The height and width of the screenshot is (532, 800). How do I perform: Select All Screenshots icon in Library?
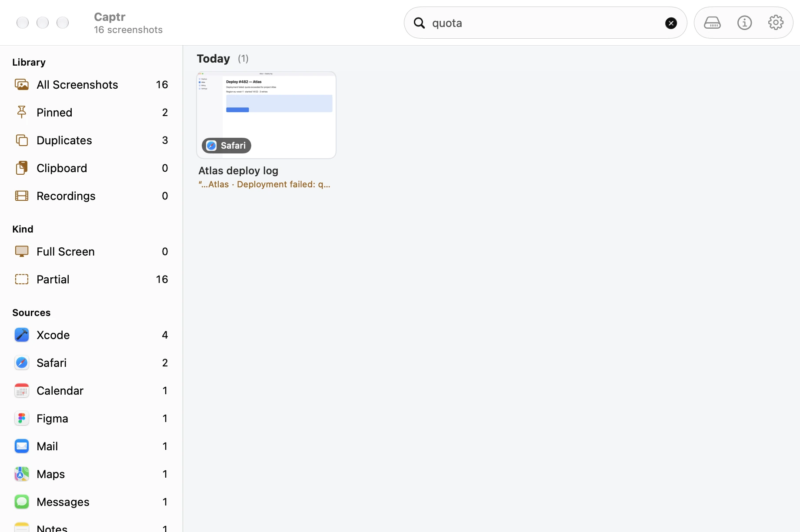[22, 84]
